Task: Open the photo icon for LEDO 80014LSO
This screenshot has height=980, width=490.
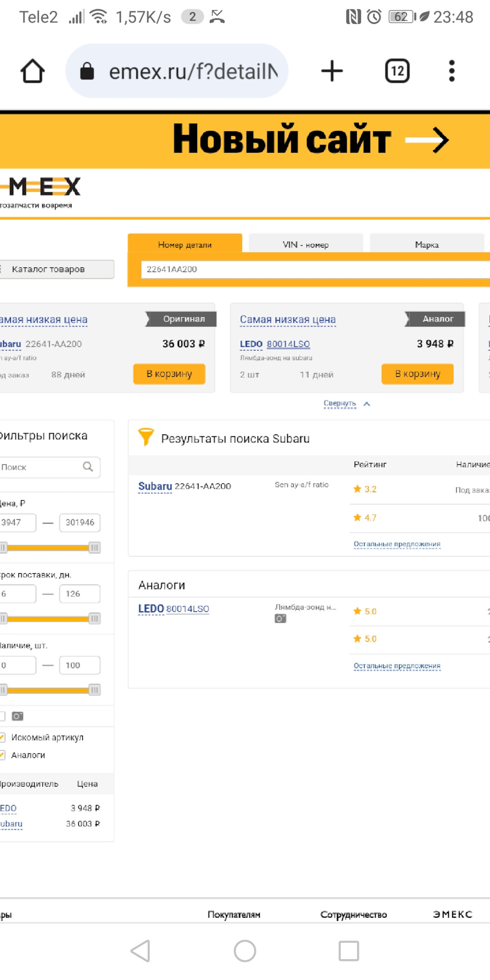Action: (280, 619)
